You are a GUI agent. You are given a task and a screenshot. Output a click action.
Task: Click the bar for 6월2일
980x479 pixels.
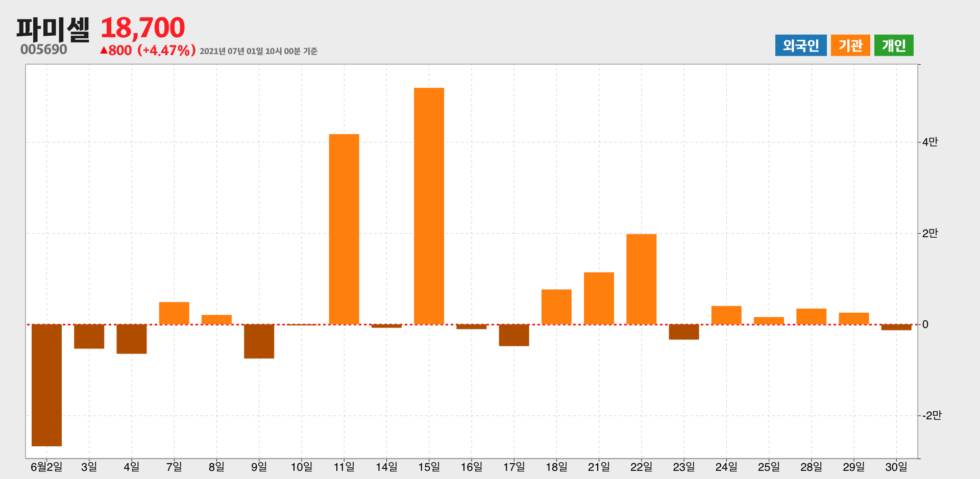[46, 385]
